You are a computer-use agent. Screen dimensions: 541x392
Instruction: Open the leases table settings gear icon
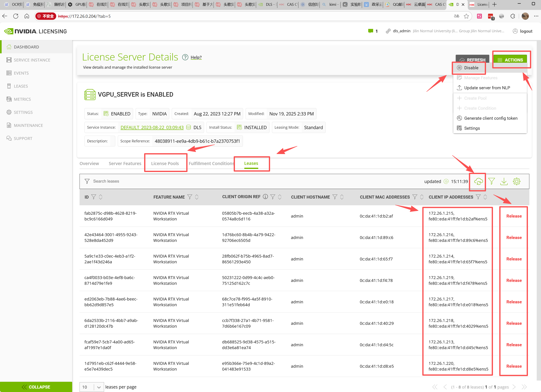pos(516,182)
